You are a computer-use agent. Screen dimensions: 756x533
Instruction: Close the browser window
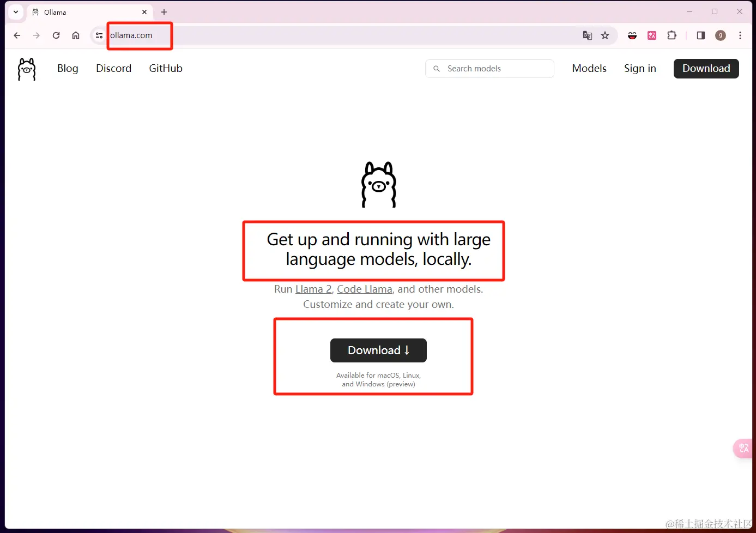pyautogui.click(x=740, y=11)
